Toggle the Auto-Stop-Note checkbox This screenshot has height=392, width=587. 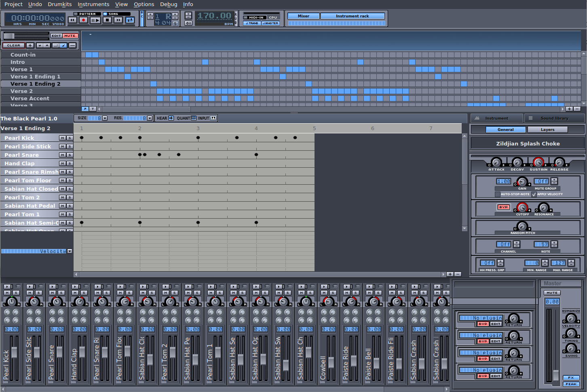(498, 194)
